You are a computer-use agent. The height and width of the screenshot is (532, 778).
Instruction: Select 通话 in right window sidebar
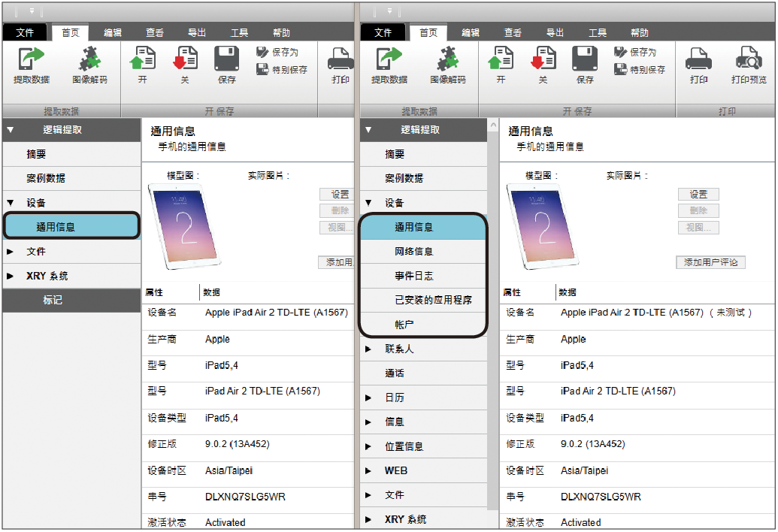424,373
